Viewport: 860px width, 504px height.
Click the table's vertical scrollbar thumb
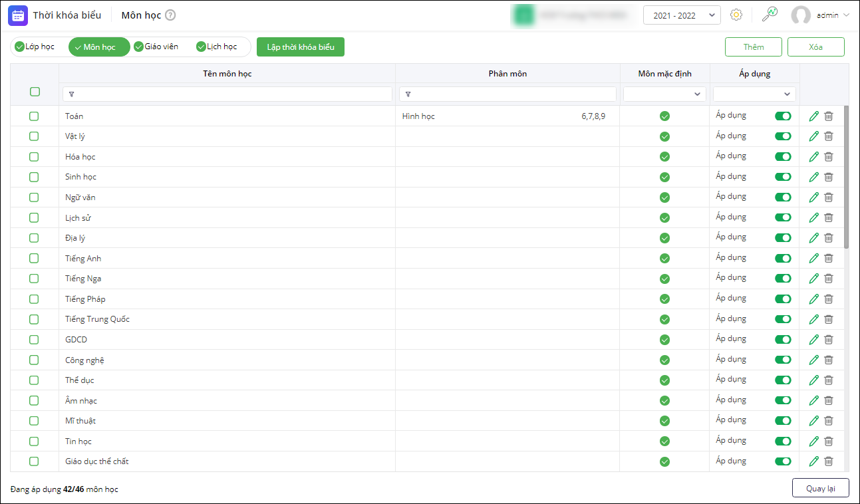847,176
